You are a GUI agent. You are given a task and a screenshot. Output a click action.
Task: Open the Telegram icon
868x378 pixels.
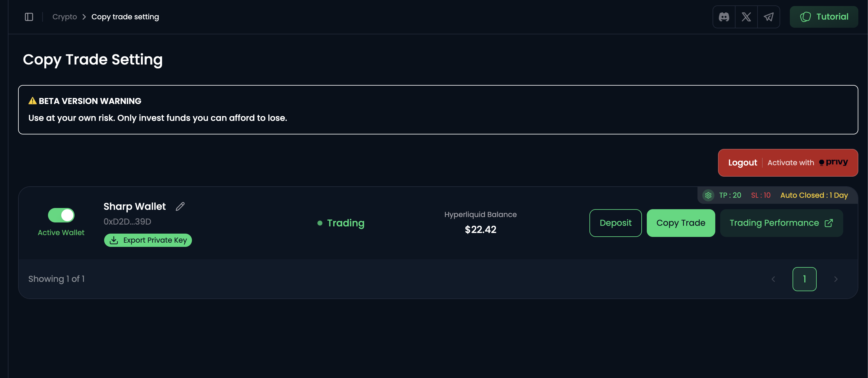(769, 17)
